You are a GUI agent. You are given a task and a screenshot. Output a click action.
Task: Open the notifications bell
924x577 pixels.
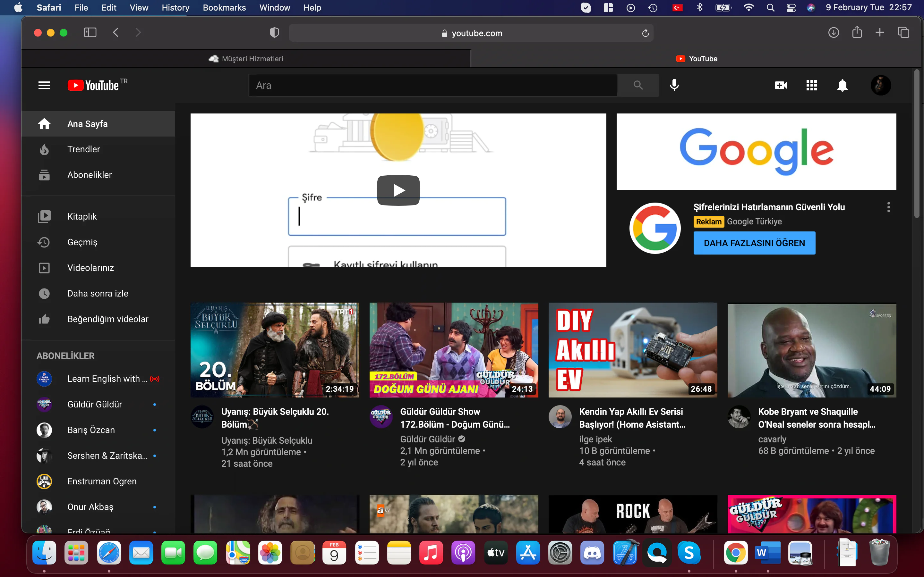point(842,85)
